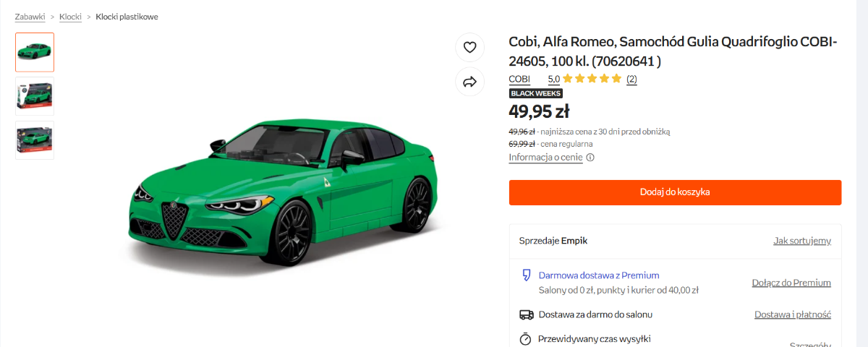Image resolution: width=868 pixels, height=347 pixels.
Task: Open the (2) reviews count link
Action: (631, 79)
